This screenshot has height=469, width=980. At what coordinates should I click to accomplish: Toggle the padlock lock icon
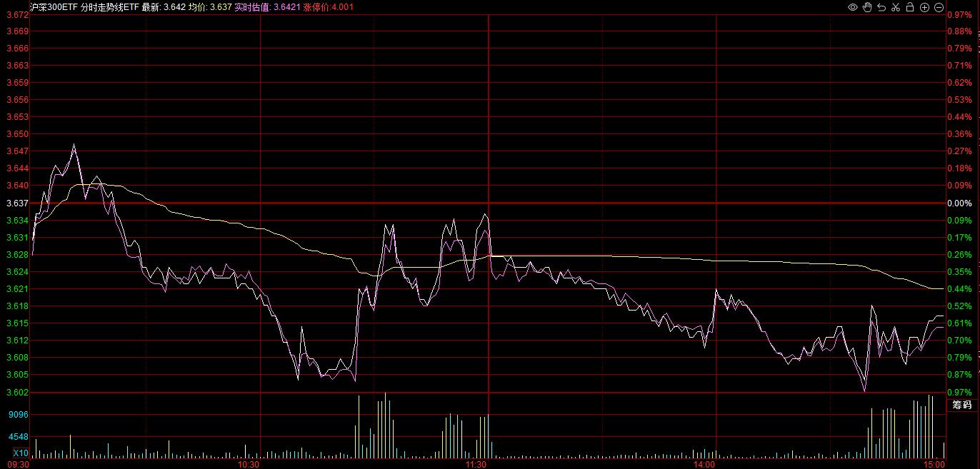[910, 7]
